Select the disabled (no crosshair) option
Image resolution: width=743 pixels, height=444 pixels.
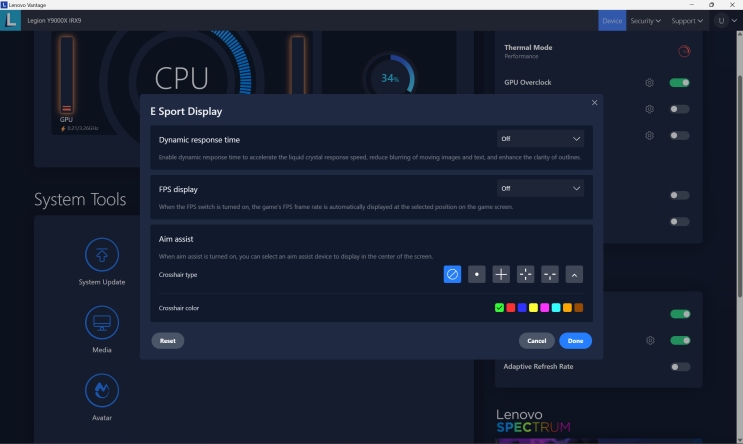click(x=452, y=274)
